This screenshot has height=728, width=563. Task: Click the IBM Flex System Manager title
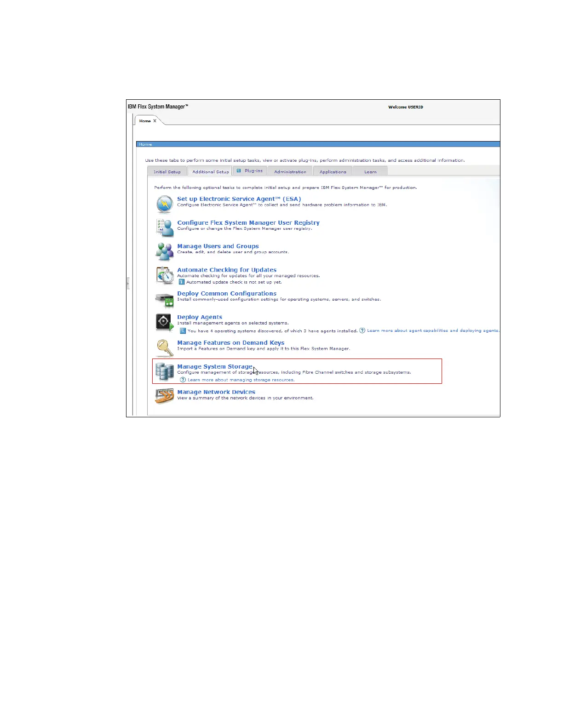158,107
